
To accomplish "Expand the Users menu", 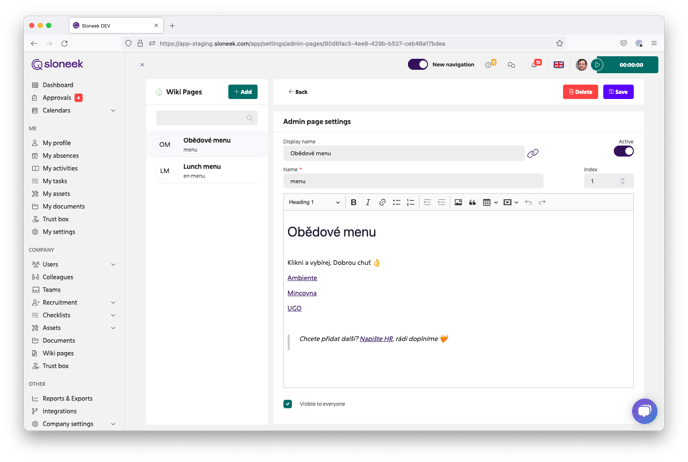I will (113, 265).
